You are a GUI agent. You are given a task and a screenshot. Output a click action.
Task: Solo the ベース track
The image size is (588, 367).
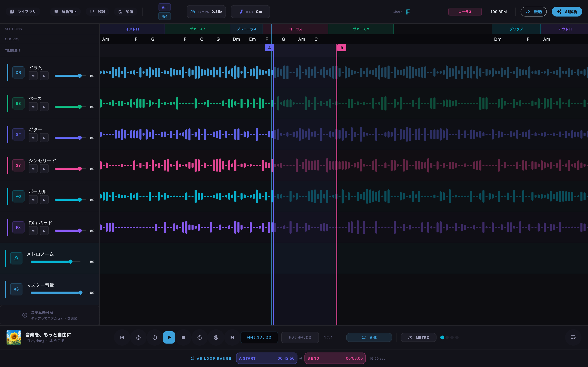point(44,107)
